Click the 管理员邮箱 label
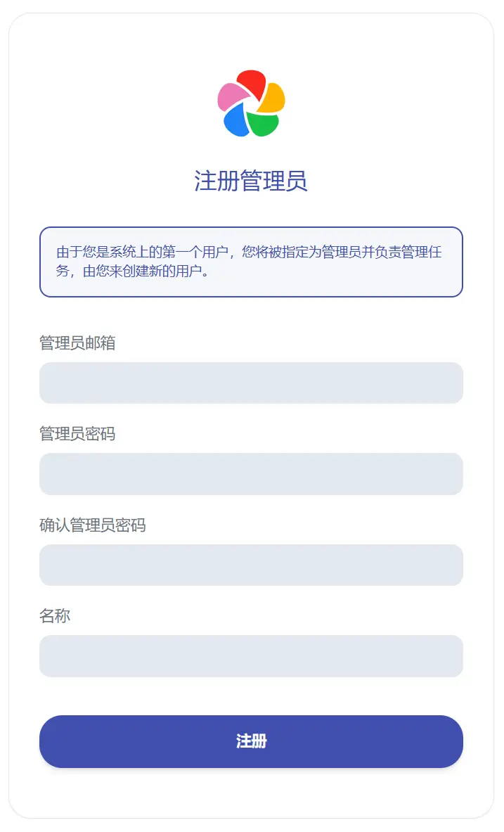The image size is (504, 832). point(77,343)
